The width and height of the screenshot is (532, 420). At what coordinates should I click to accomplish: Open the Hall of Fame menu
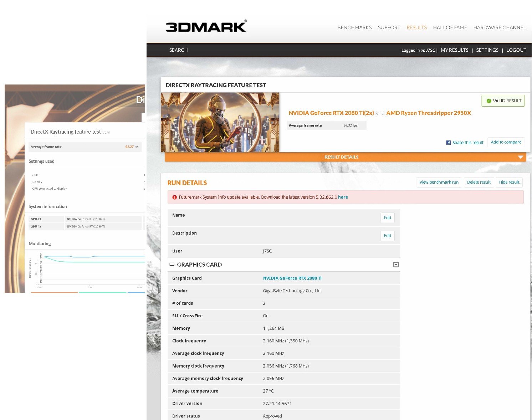click(x=450, y=27)
